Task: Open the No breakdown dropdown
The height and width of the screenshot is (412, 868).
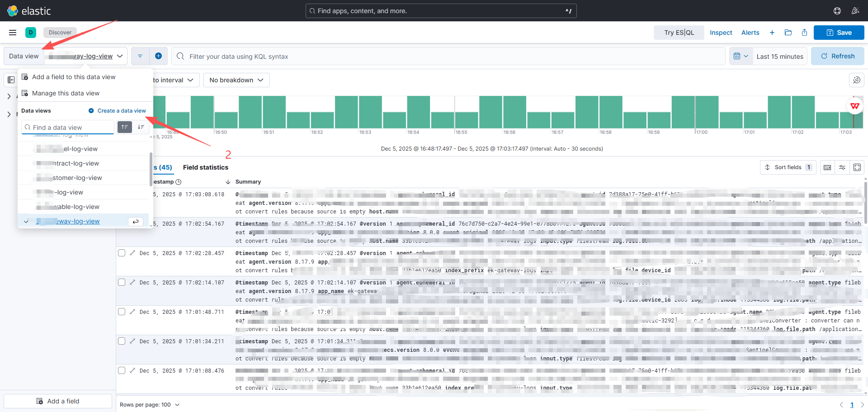Action: pos(236,80)
